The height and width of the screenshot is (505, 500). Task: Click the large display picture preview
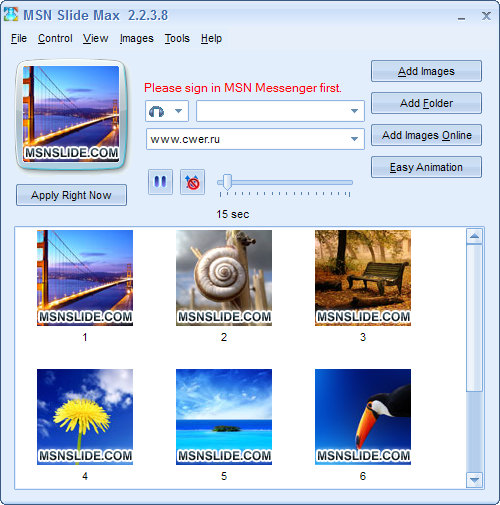tap(71, 114)
